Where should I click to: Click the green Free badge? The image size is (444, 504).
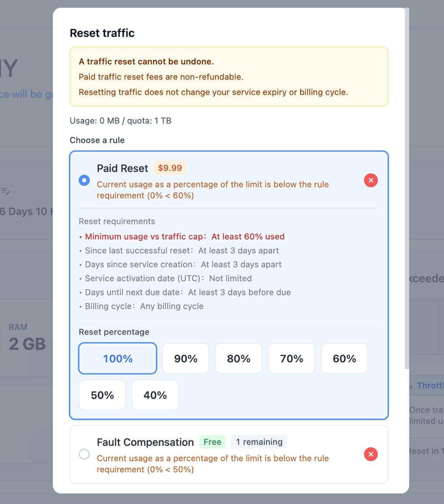click(x=212, y=442)
